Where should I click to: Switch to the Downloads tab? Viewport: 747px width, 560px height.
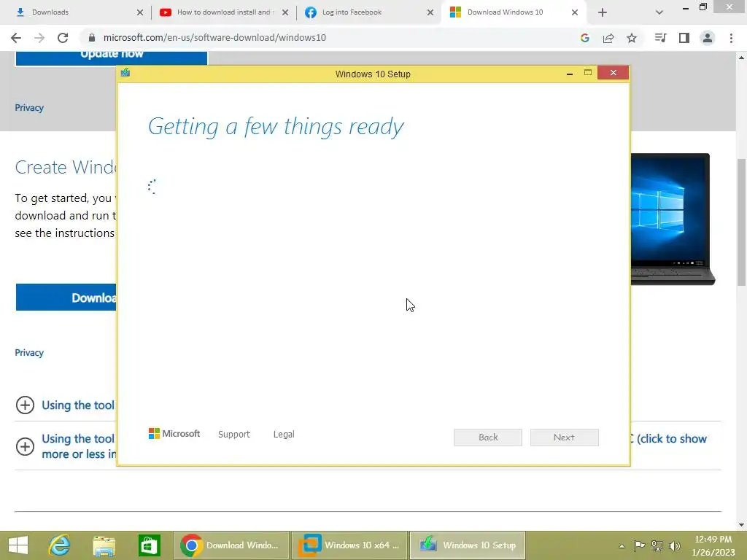pos(79,12)
